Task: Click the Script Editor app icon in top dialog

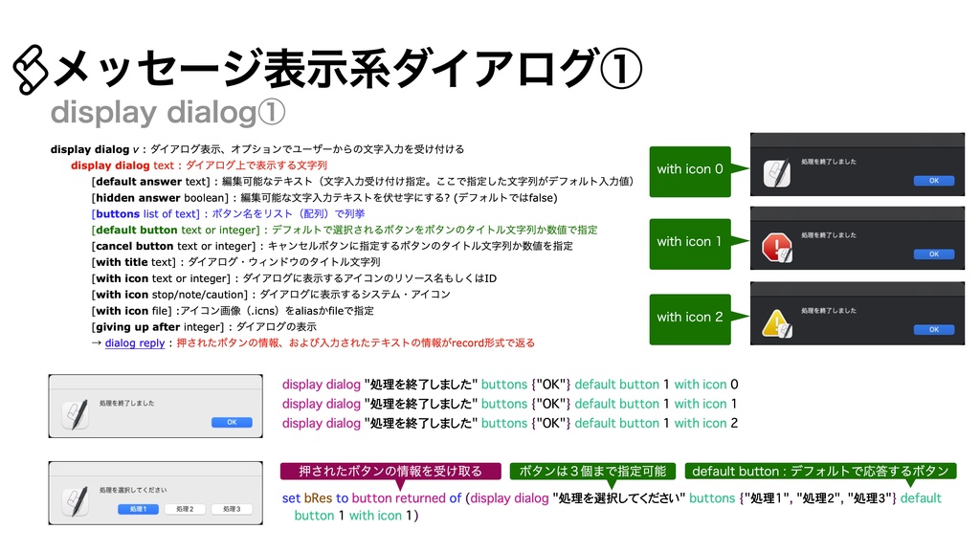Action: pyautogui.click(x=776, y=172)
